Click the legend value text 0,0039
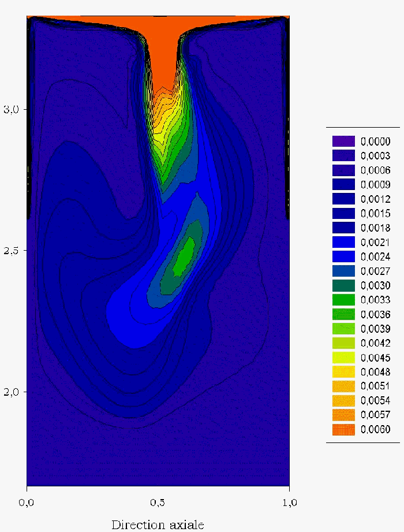The width and height of the screenshot is (404, 532). pyautogui.click(x=376, y=329)
